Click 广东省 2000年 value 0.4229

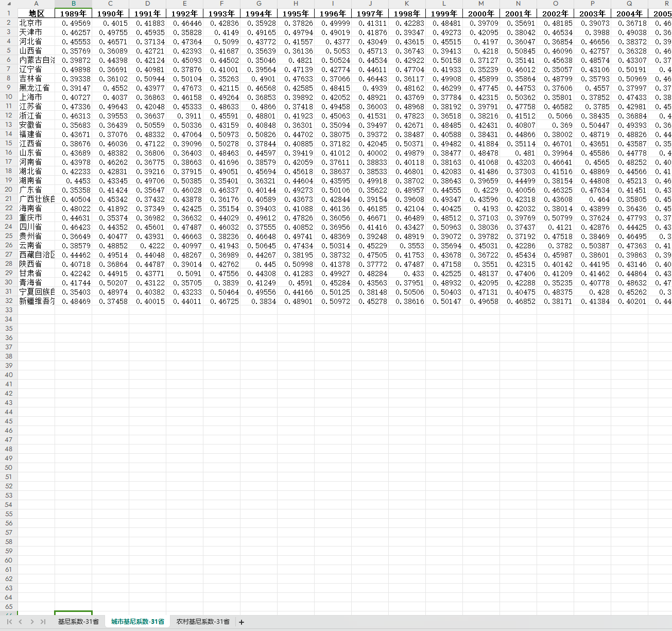tap(481, 190)
